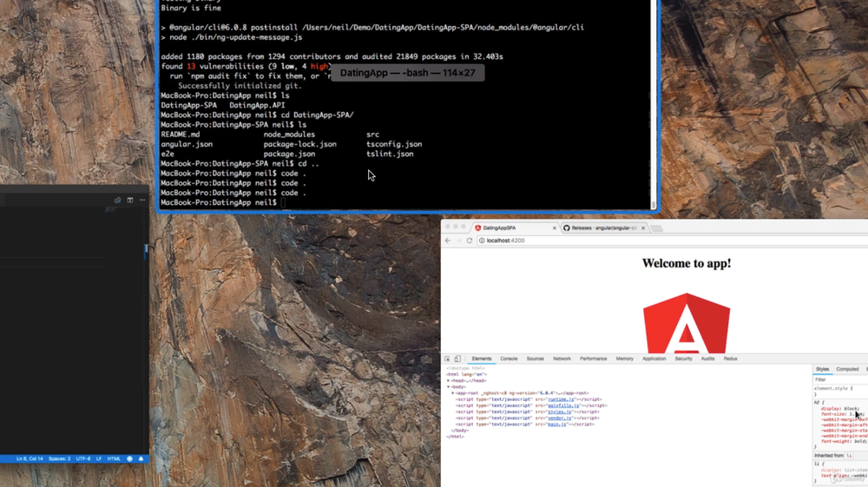Viewport: 868px width, 487px height.
Task: Open the DevTools Console tab
Action: 509,359
